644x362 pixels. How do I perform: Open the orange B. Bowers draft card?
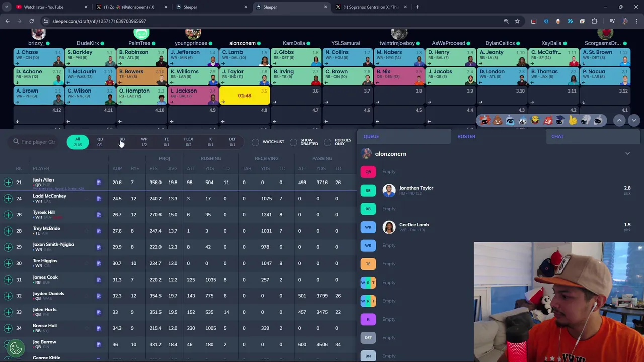(141, 76)
